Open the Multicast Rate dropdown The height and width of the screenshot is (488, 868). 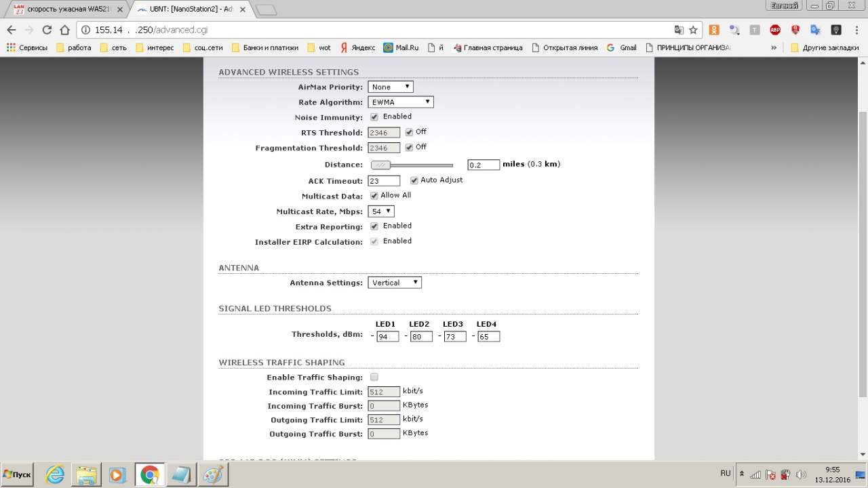click(x=381, y=211)
